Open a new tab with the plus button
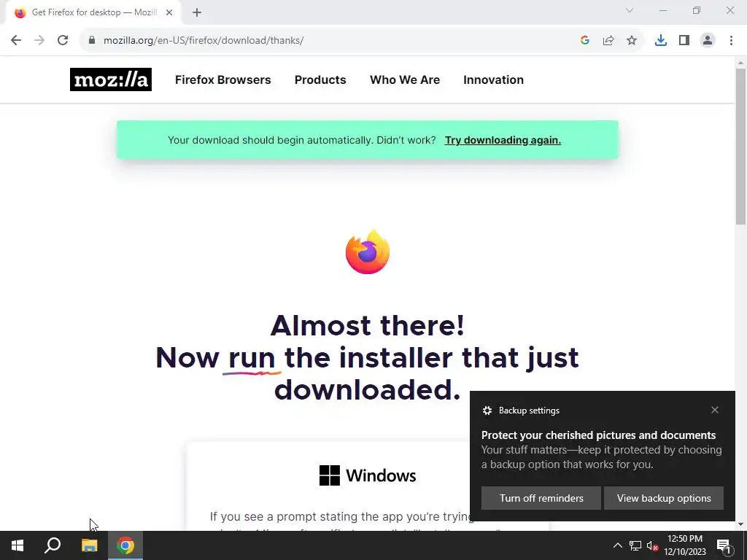 [x=197, y=12]
